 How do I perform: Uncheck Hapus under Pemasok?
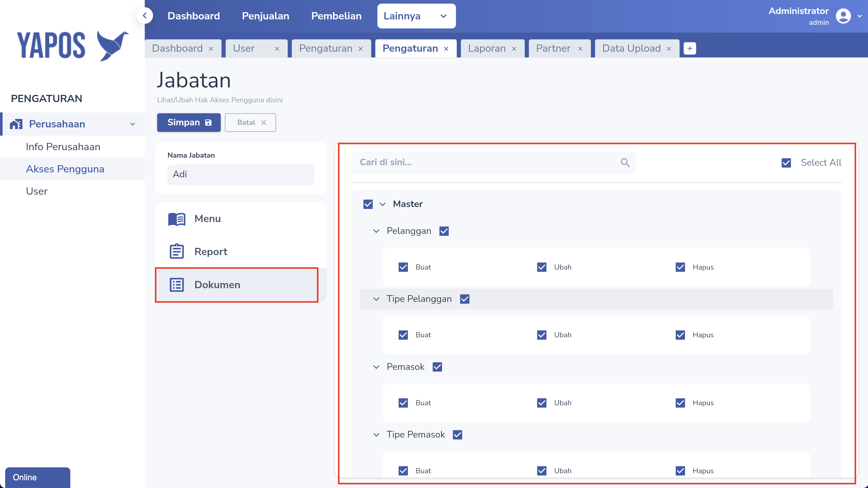(x=680, y=403)
